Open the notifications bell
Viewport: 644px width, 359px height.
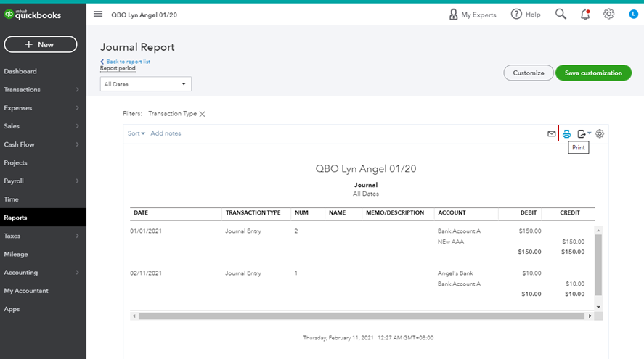click(585, 15)
